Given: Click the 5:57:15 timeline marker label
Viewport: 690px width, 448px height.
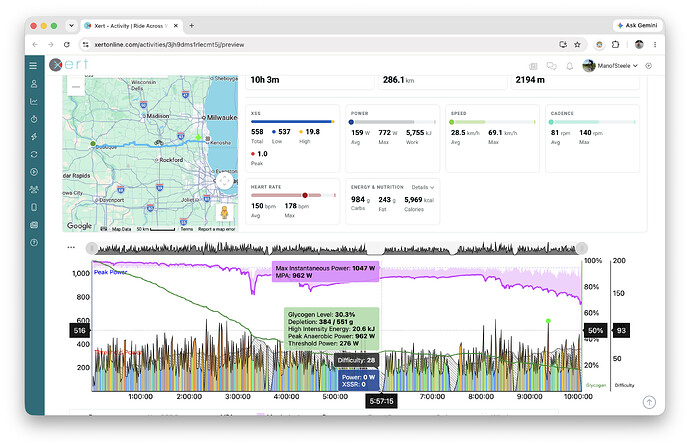Looking at the screenshot, I should (382, 401).
